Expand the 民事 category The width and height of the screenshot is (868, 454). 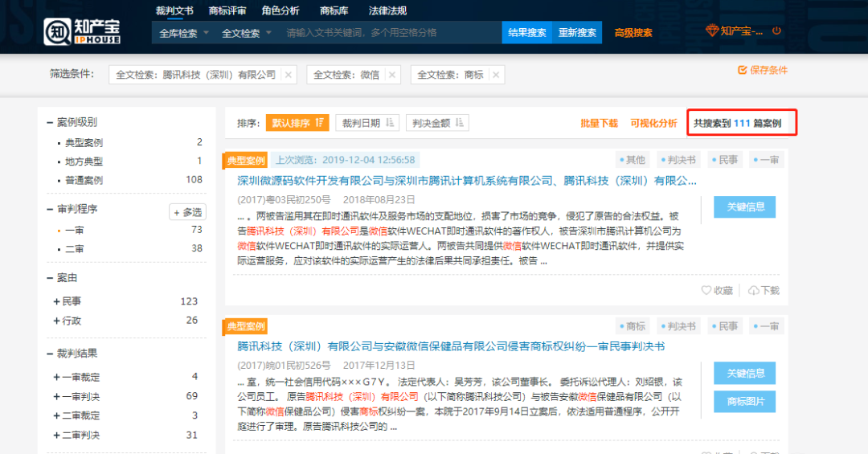coord(56,301)
